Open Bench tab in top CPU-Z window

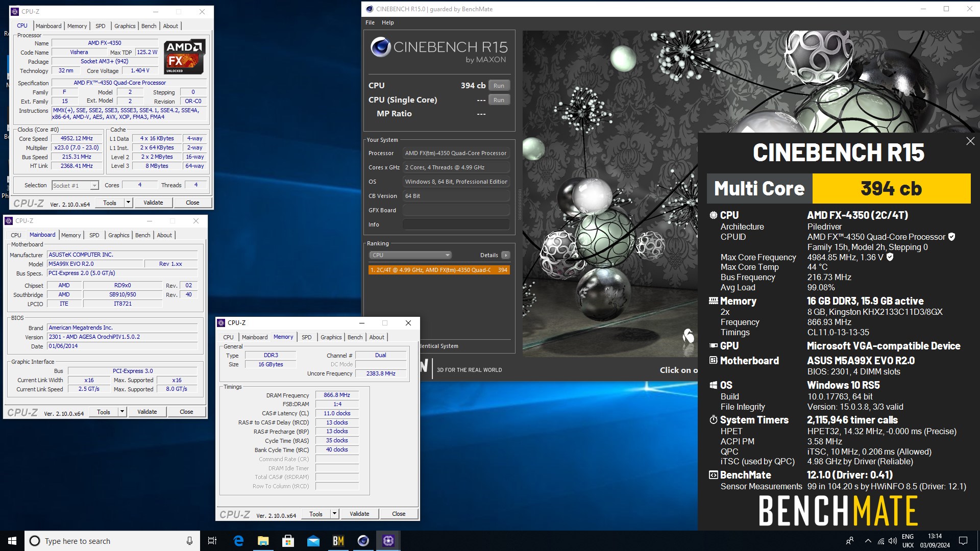point(149,26)
